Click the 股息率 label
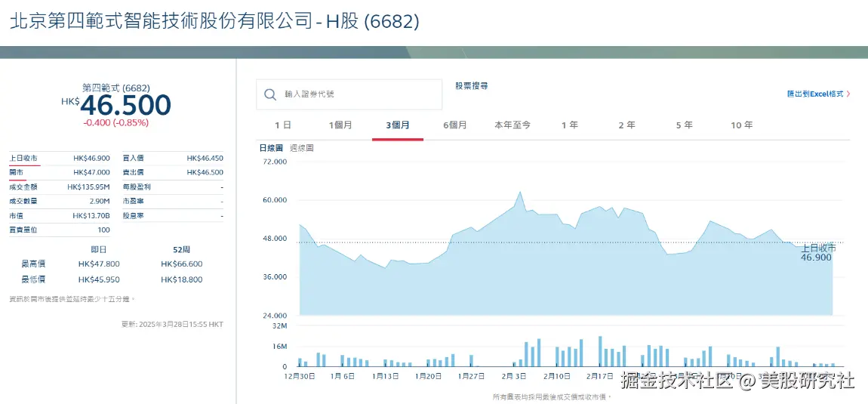This screenshot has height=404, width=868. [x=133, y=215]
